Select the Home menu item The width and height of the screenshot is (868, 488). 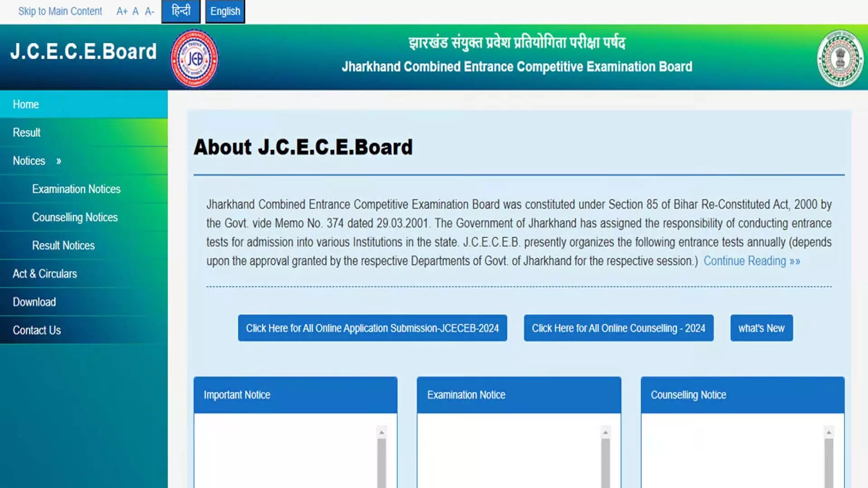[x=26, y=104]
